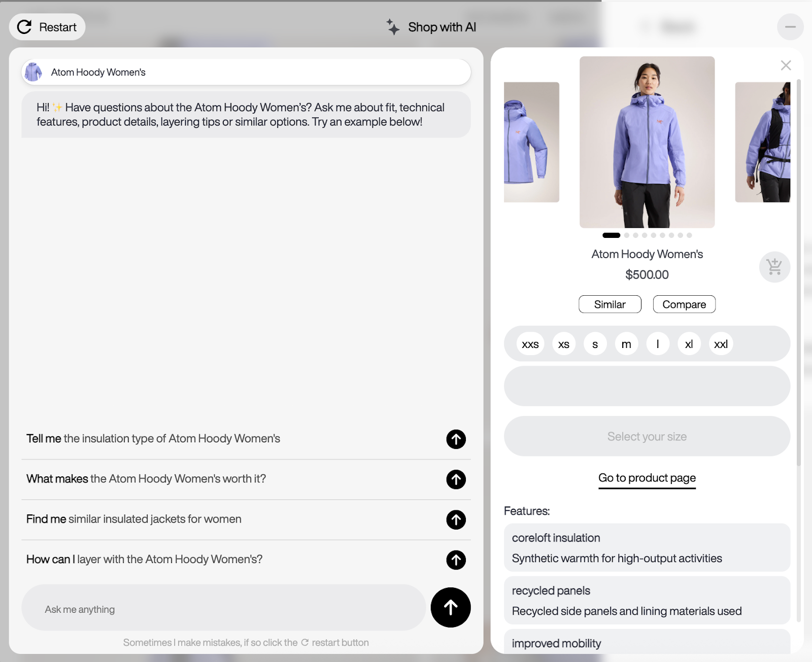Click the recycled panels feature card
Image resolution: width=812 pixels, height=662 pixels.
(647, 601)
